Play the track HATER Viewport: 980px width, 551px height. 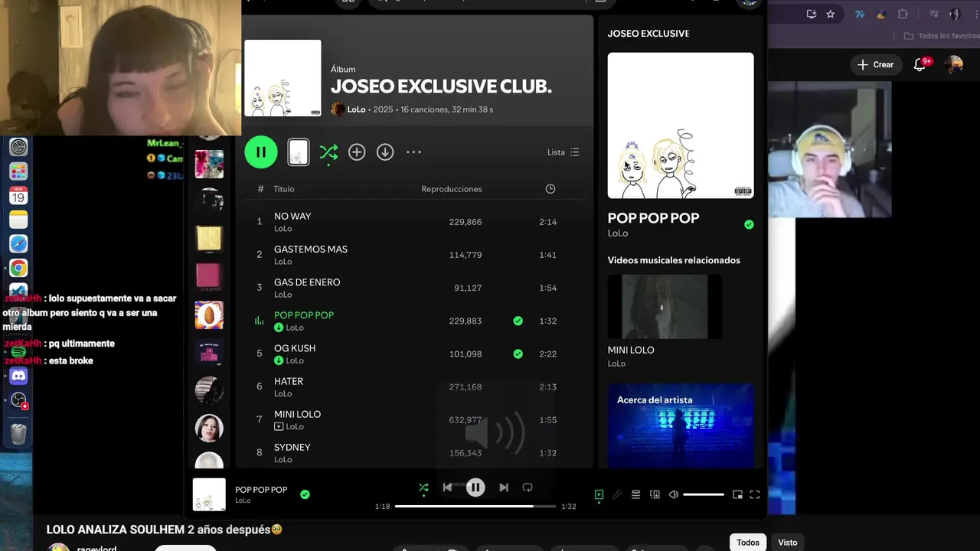point(414,386)
